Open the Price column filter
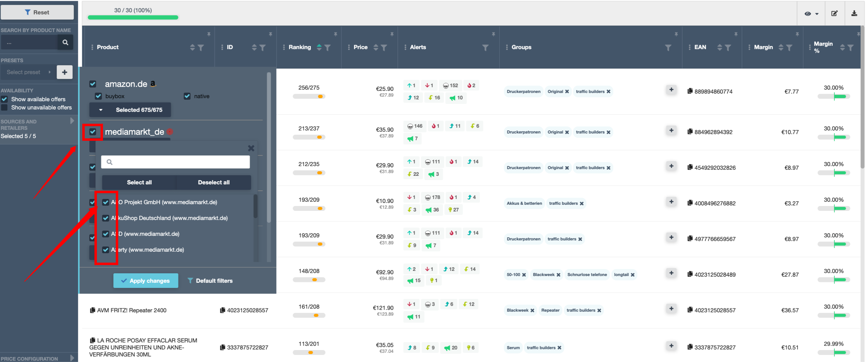868x362 pixels. 384,48
